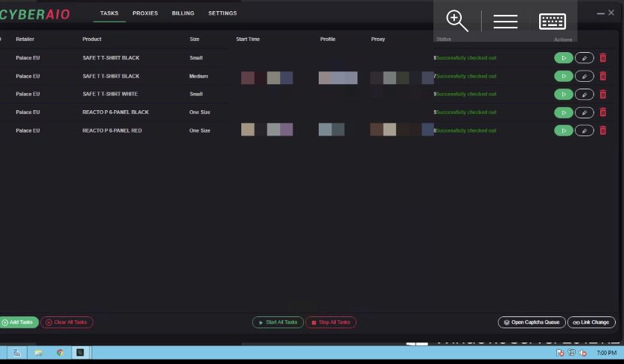Edit the SAFE T T-SHIRT BLACK Small task
Image resolution: width=624 pixels, height=364 pixels.
click(x=585, y=58)
